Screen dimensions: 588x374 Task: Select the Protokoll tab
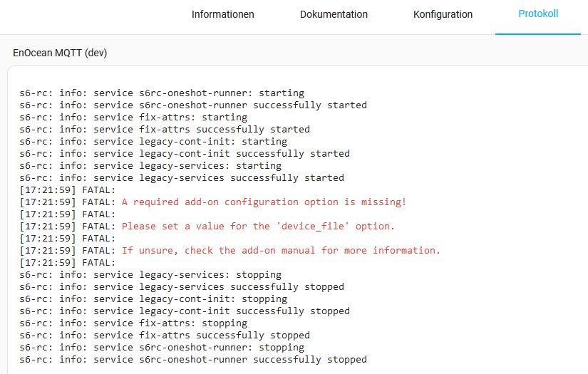[538, 14]
